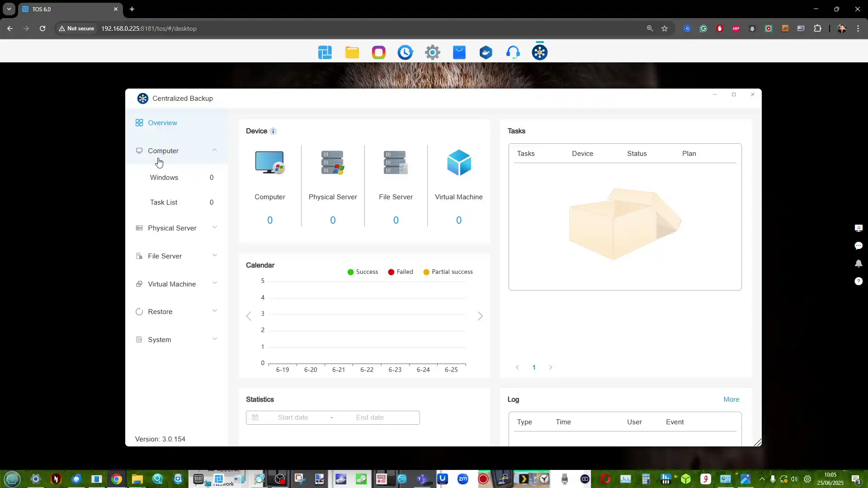Collapse the Computer sidebar section

click(x=215, y=150)
